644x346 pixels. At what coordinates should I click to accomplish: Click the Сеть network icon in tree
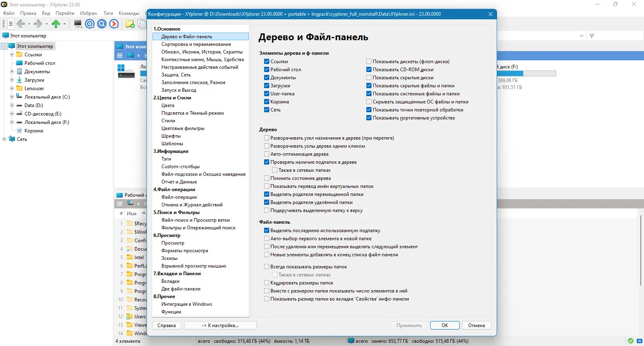coord(12,139)
